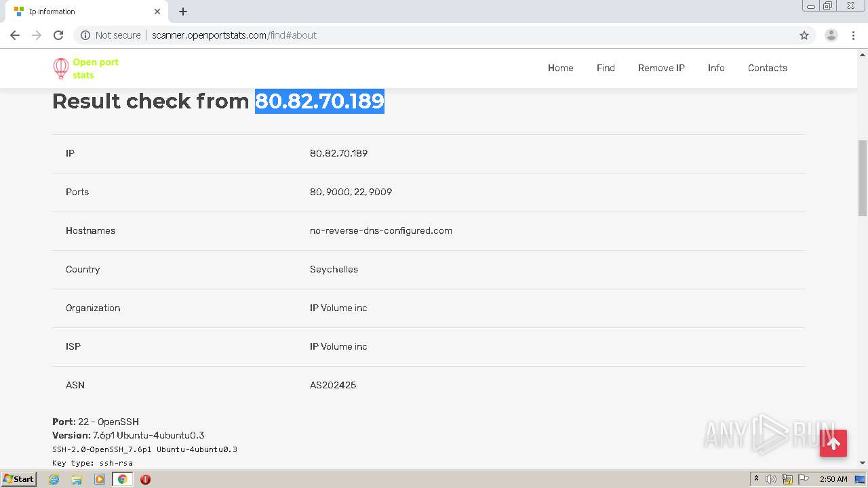Image resolution: width=868 pixels, height=488 pixels.
Task: Close the Ip information tab
Action: click(x=157, y=12)
